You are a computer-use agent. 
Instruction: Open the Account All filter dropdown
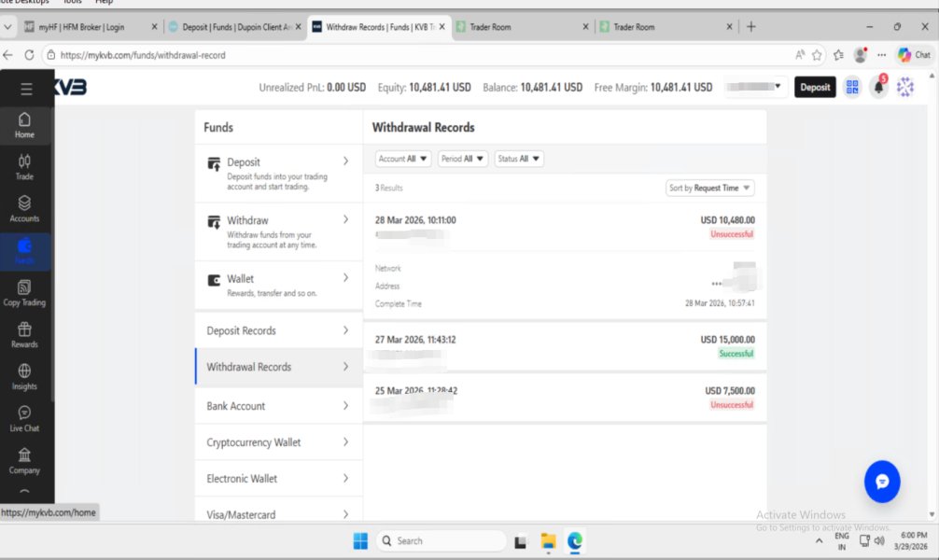[x=404, y=160]
